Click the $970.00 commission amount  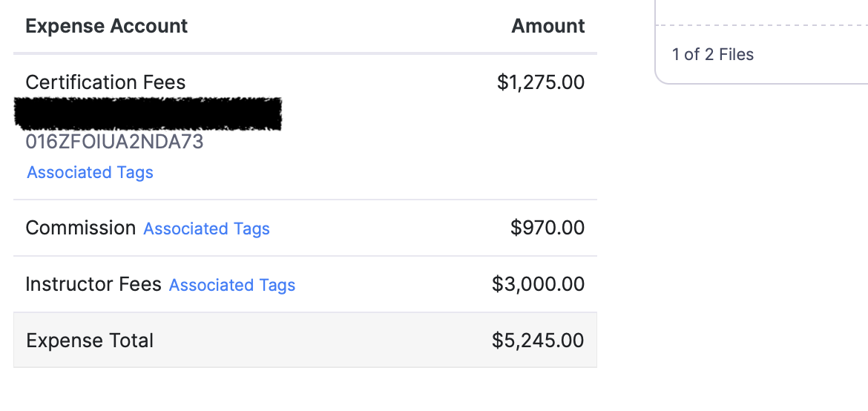click(x=547, y=228)
